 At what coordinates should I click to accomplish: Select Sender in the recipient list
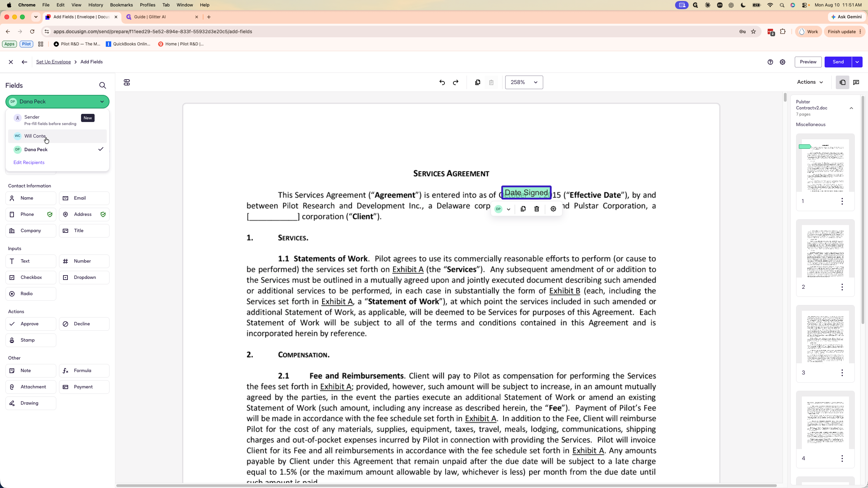tap(57, 120)
